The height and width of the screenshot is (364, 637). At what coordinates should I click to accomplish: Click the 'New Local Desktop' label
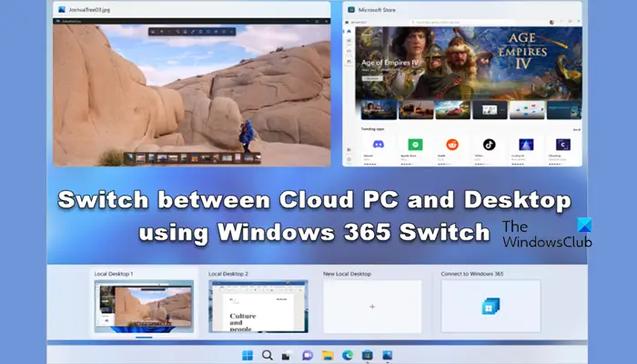(347, 274)
